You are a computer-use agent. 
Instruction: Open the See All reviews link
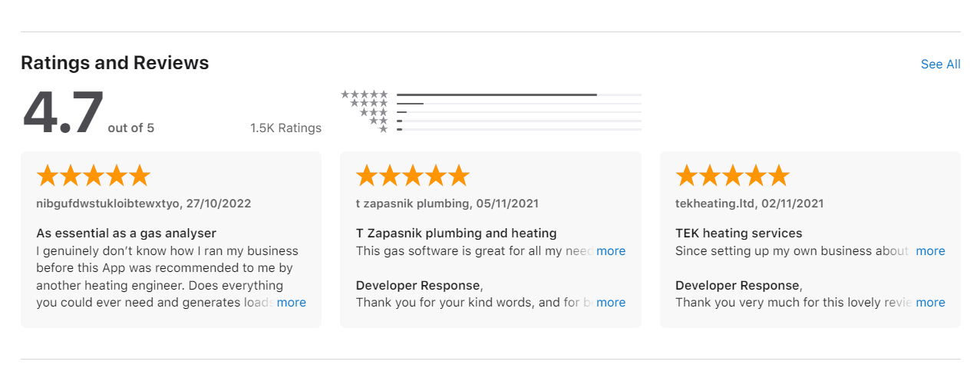(940, 65)
